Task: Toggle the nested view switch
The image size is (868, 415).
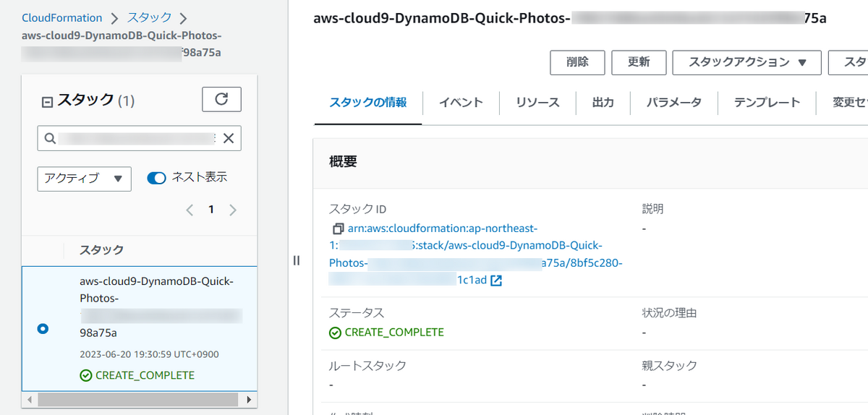Action: coord(156,178)
